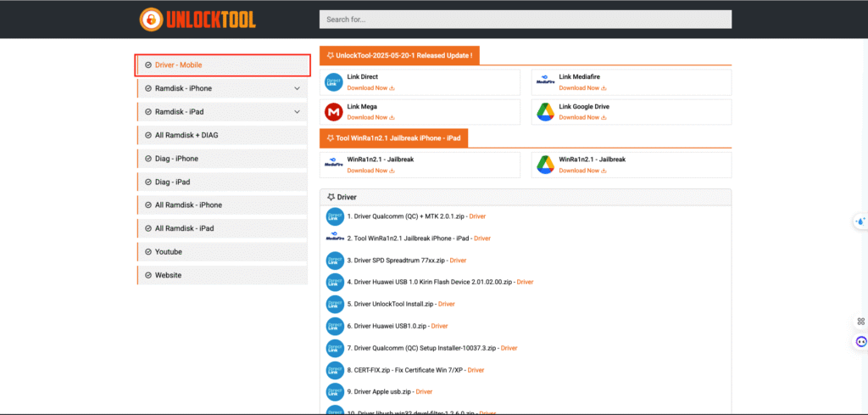
Task: Open the Ramdisk - iPad sidebar item
Action: (223, 111)
